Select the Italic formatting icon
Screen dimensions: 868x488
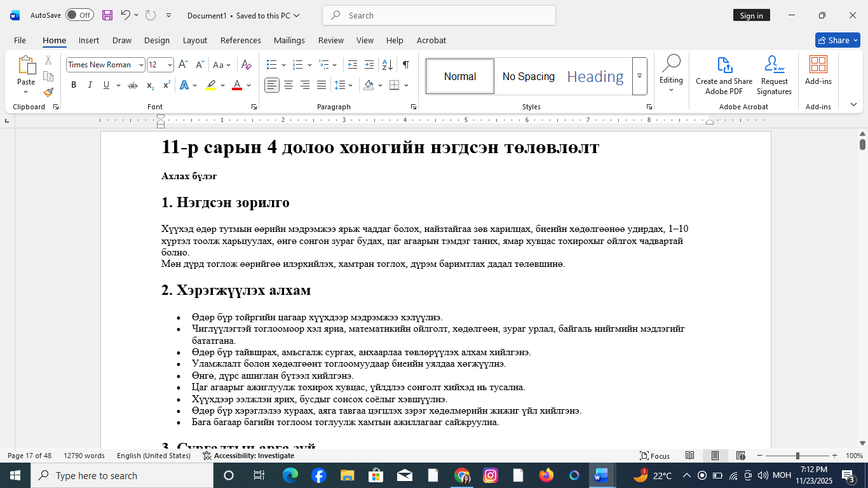click(90, 85)
